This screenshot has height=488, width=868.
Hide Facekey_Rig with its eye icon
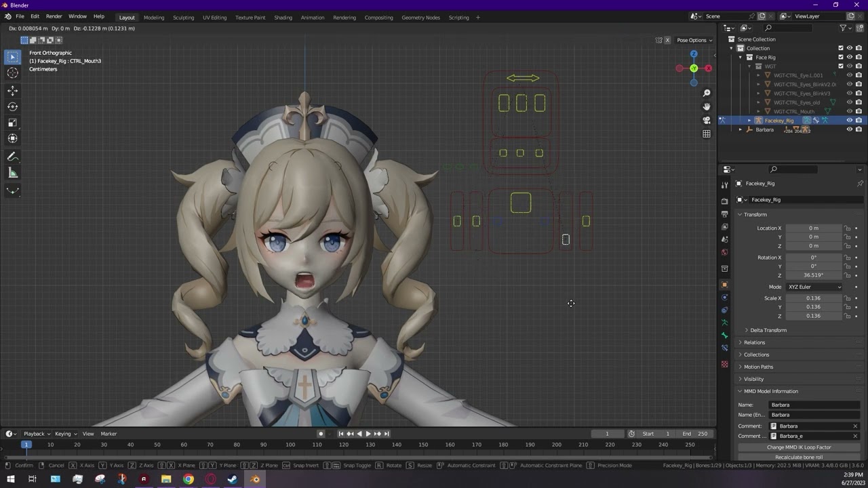(850, 121)
